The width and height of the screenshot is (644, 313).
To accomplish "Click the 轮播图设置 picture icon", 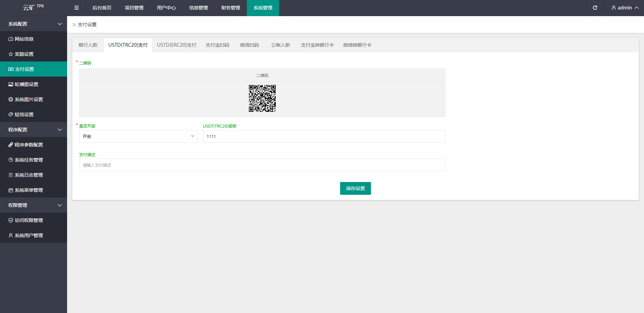I will 11,84.
